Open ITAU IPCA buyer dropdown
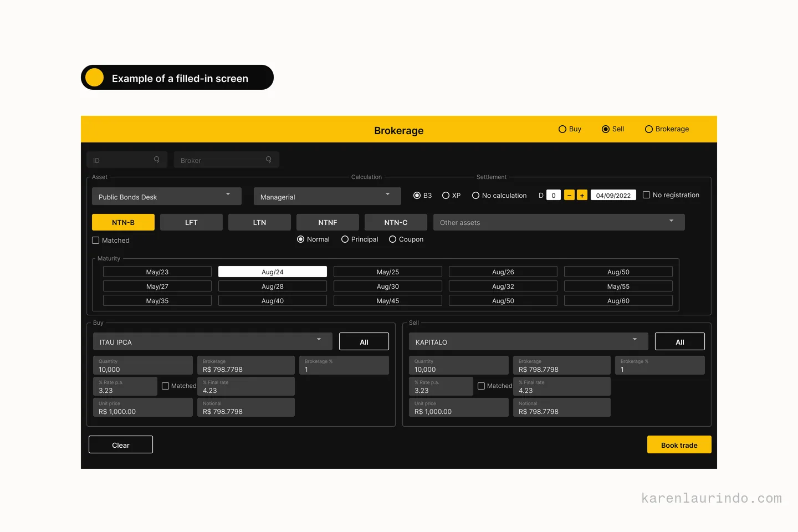The image size is (798, 532). click(213, 341)
